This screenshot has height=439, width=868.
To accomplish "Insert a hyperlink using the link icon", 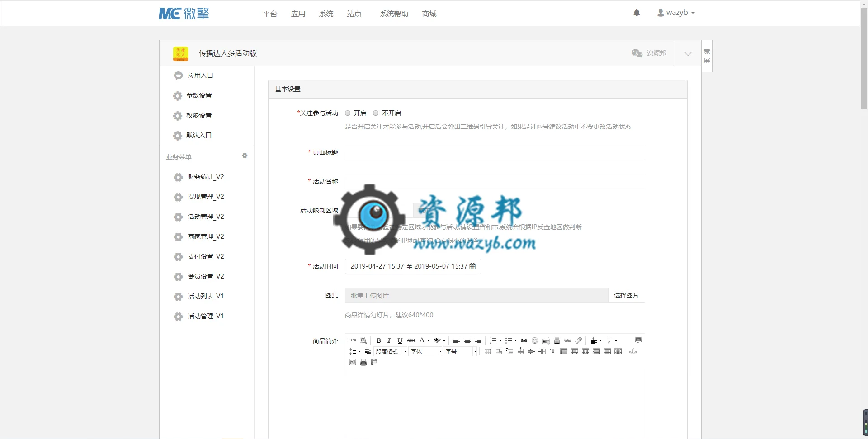I will [568, 340].
